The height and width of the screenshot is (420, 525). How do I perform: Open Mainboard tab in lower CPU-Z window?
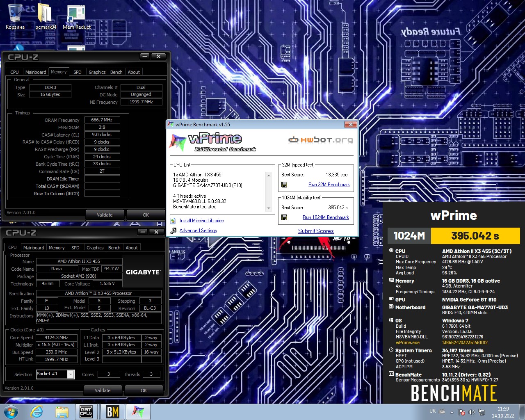click(x=34, y=248)
